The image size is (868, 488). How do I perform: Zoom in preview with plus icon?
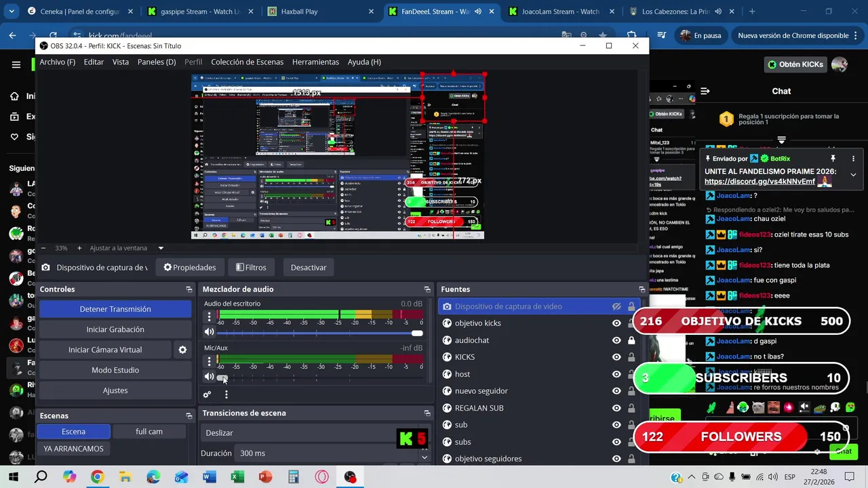point(79,248)
